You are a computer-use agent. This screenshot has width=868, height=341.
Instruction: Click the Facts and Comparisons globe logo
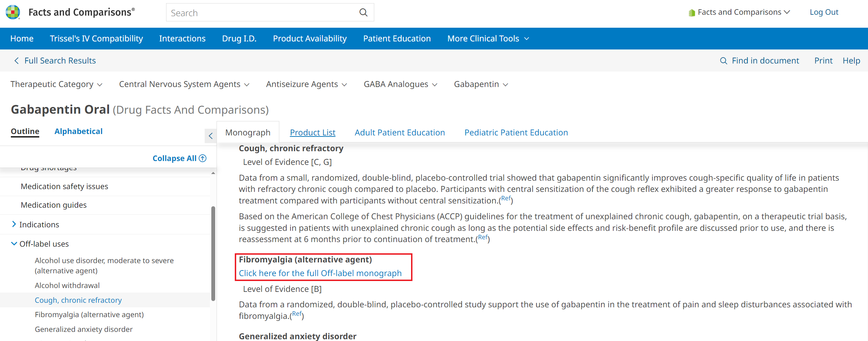point(13,12)
